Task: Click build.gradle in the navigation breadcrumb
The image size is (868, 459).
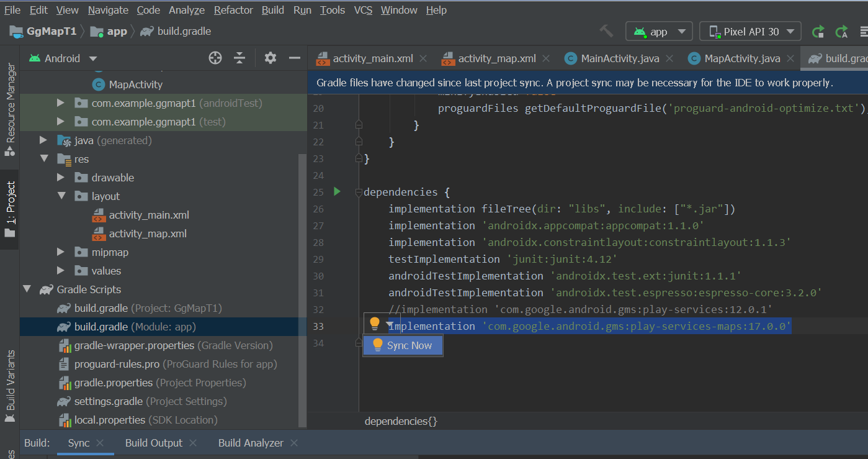Action: (176, 31)
